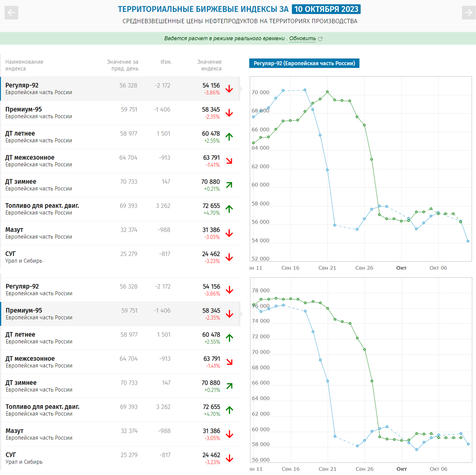Select СУГ Урал и Сибирь upper row
This screenshot has width=476, height=475.
coord(120,257)
